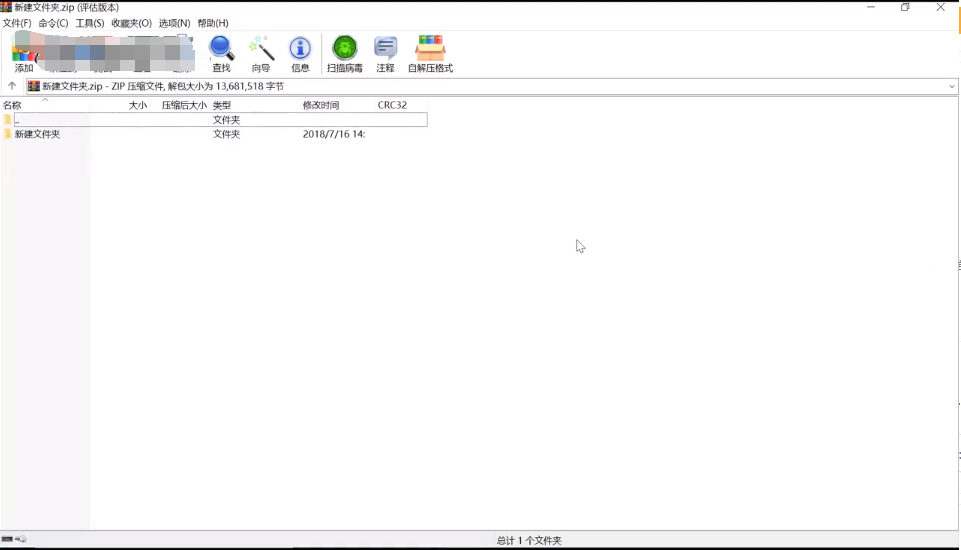Click the 添加 (Add) toolbar icon
This screenshot has height=550, width=961.
coord(24,54)
